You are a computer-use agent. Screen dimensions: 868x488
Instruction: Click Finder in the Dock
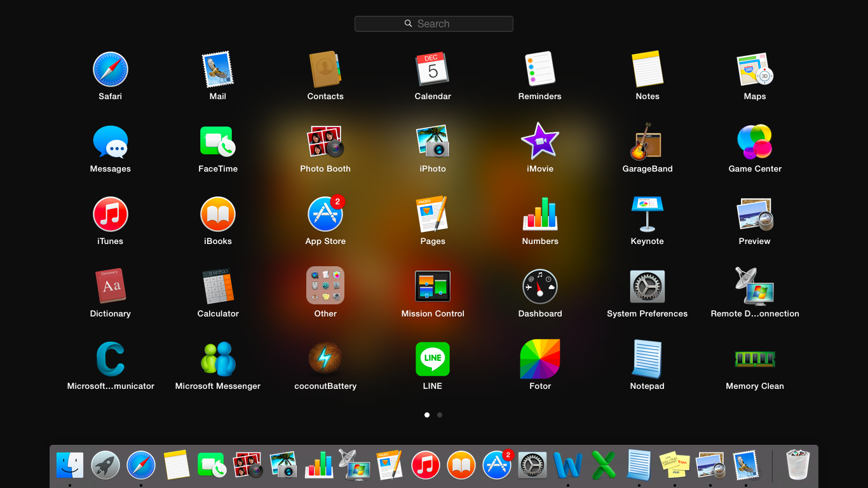point(70,465)
